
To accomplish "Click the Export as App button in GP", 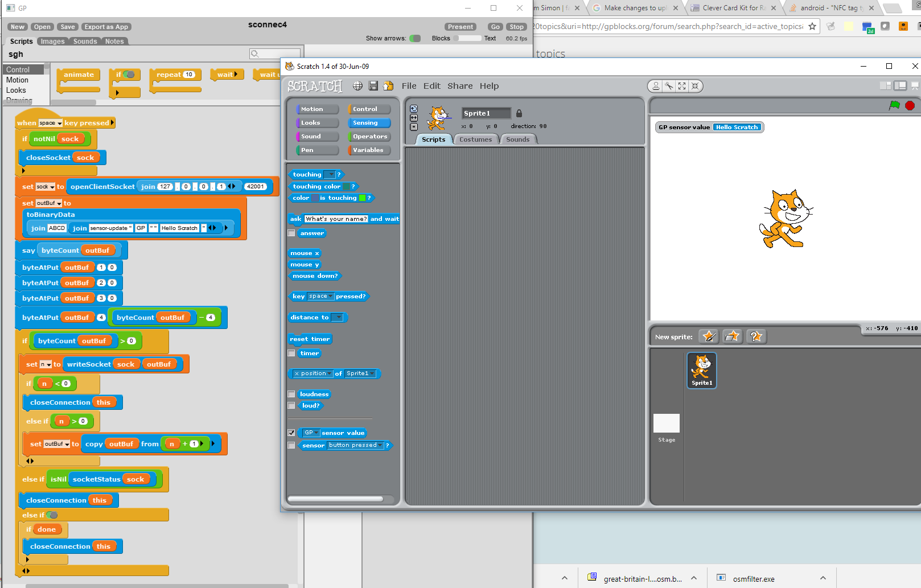I will tap(106, 27).
